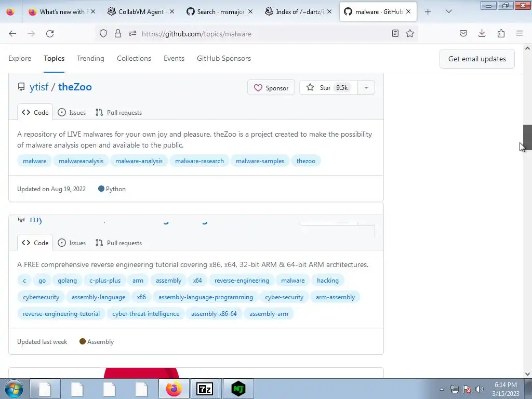Select the hacking topic tag
The width and height of the screenshot is (532, 399).
tap(328, 280)
